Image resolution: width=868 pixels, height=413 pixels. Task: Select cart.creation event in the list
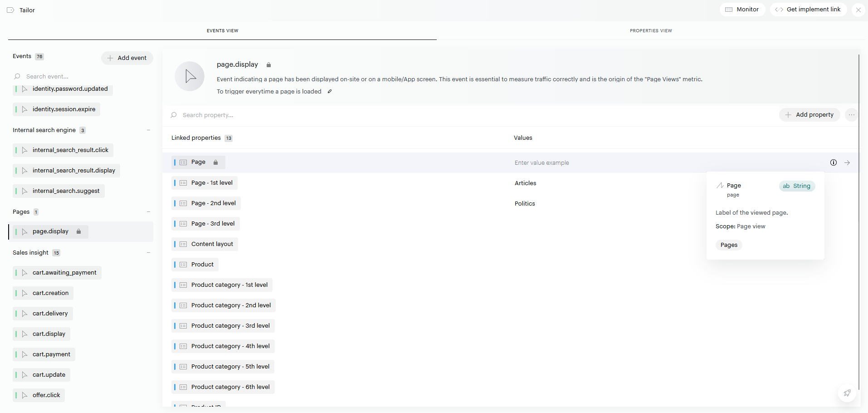50,293
